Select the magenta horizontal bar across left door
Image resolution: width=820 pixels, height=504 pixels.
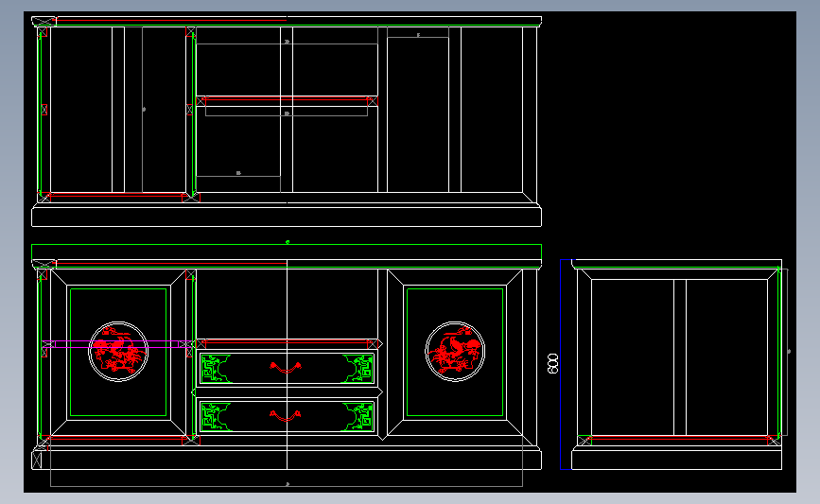118,344
